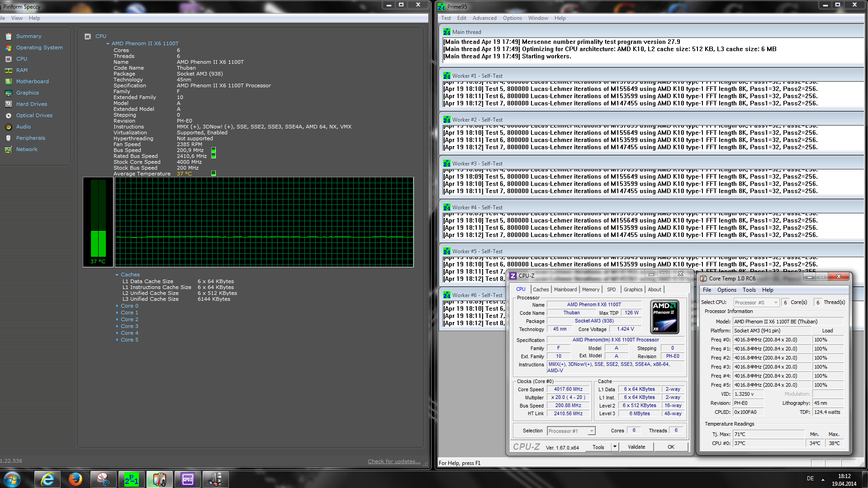Open Network in Speccy's sidebar
The image size is (868, 488).
click(x=27, y=149)
